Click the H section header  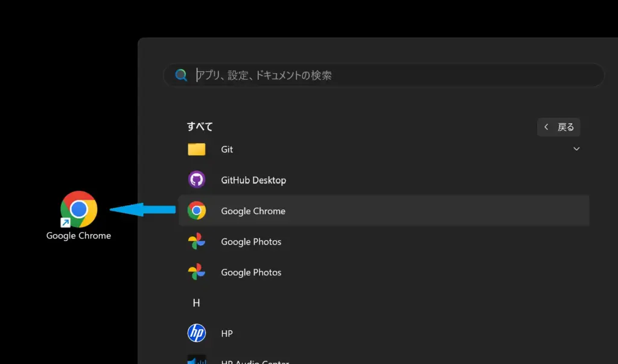[x=196, y=302]
